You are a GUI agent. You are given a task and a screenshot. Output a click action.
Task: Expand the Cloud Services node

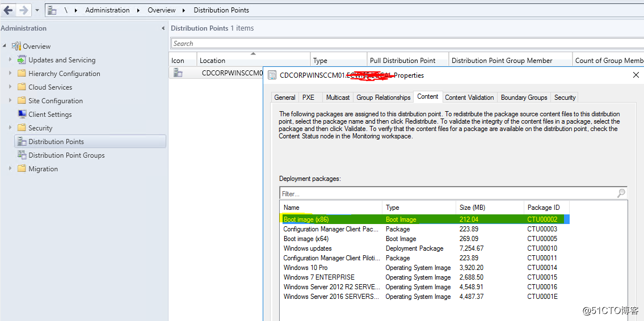click(x=11, y=87)
